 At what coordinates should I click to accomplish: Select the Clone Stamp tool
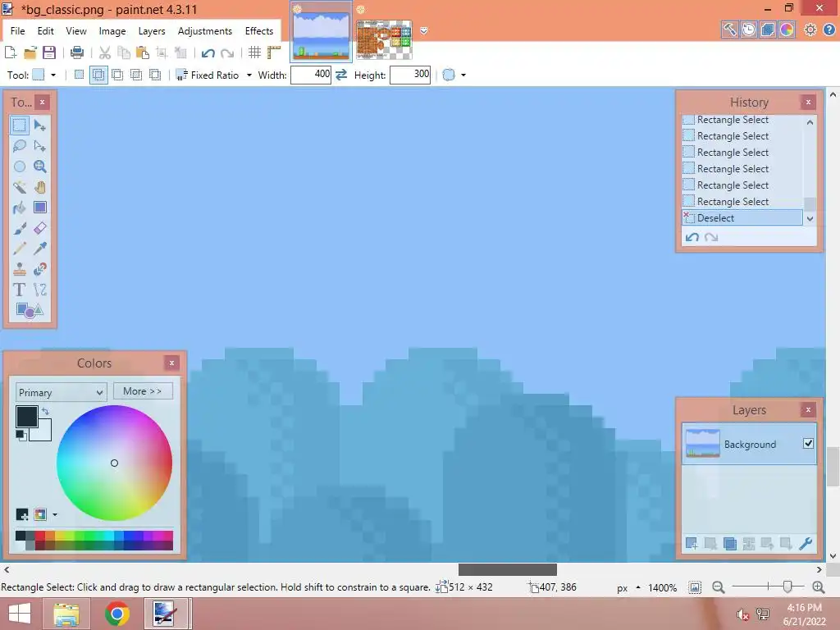click(20, 269)
